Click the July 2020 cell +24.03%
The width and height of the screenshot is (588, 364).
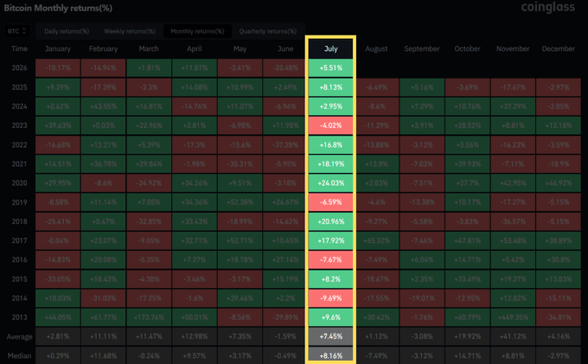330,183
